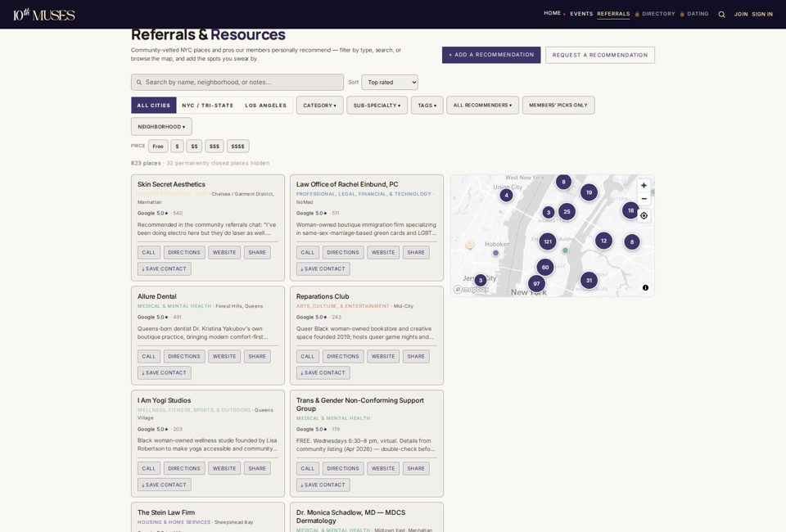Click the map cluster marked 12

[603, 241]
